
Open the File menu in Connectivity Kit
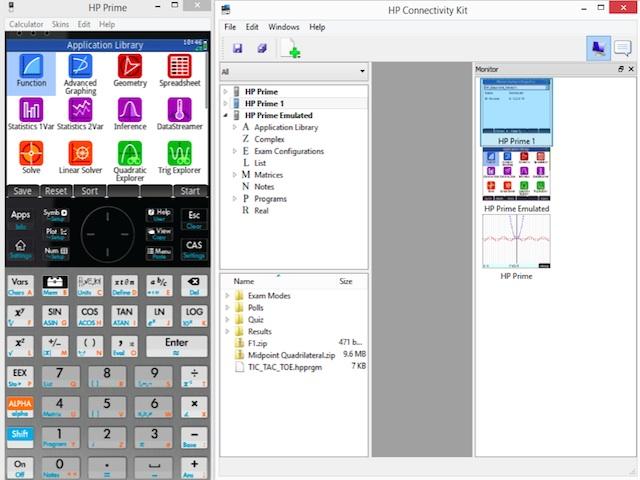pyautogui.click(x=230, y=27)
